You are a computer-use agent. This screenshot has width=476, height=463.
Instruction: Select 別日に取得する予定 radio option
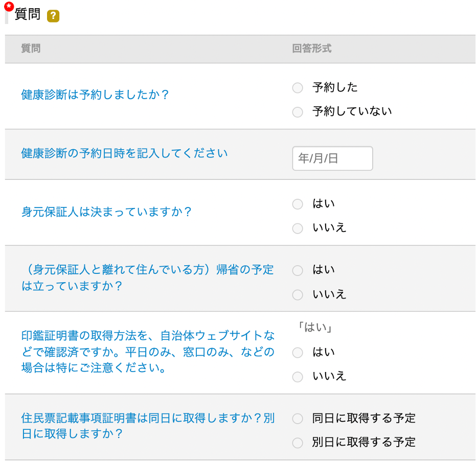coord(298,443)
